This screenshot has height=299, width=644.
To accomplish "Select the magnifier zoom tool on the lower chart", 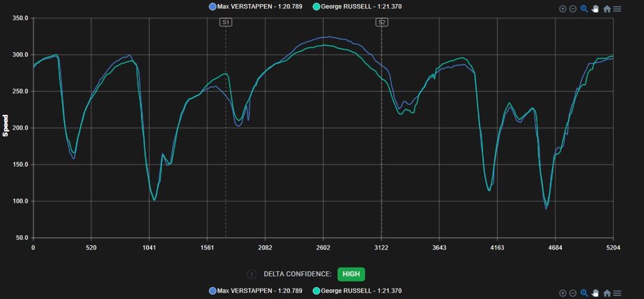I will click(584, 293).
